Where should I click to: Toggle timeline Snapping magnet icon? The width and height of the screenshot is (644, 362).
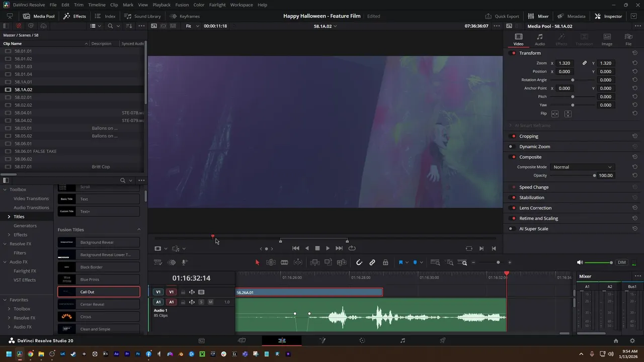click(359, 262)
